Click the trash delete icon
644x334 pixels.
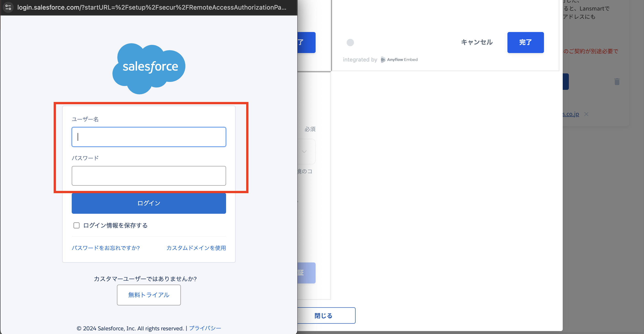[x=617, y=82]
